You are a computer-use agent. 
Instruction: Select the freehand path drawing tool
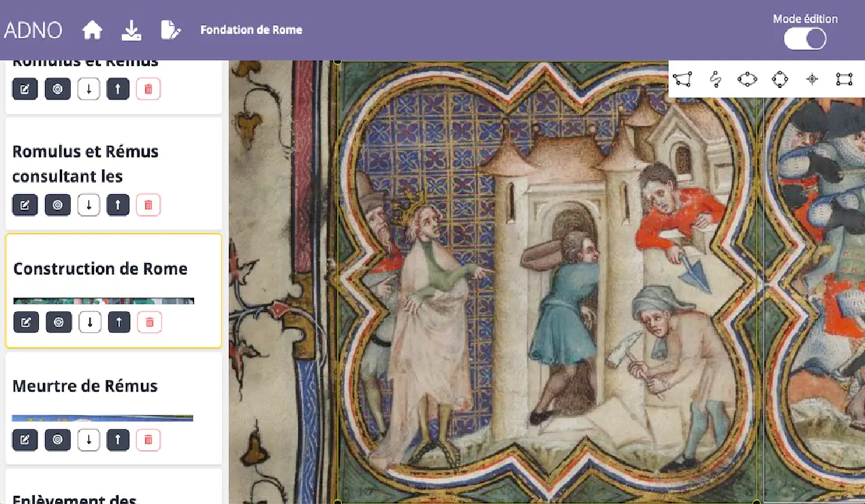(715, 80)
